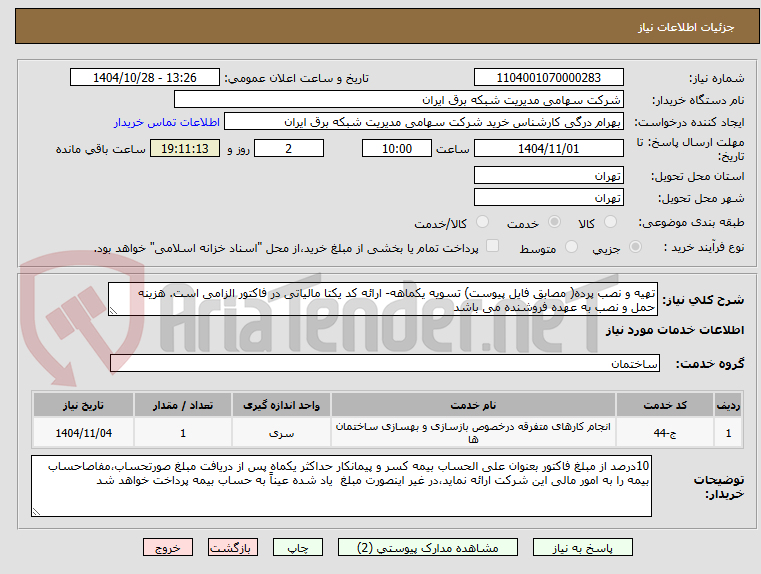Select the 'کالا' radio button
761x574 pixels.
click(x=610, y=222)
